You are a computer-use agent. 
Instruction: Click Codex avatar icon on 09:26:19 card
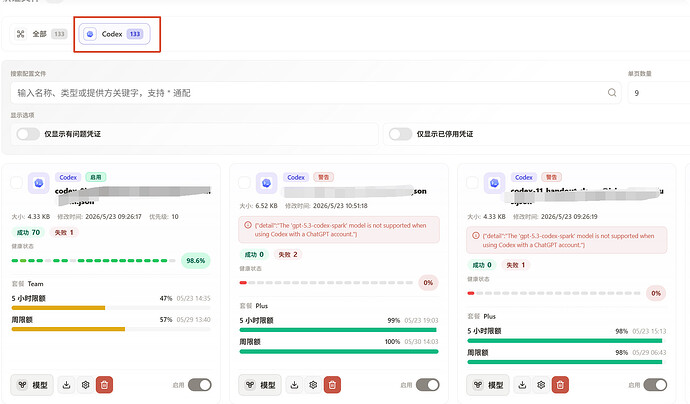pyautogui.click(x=494, y=183)
